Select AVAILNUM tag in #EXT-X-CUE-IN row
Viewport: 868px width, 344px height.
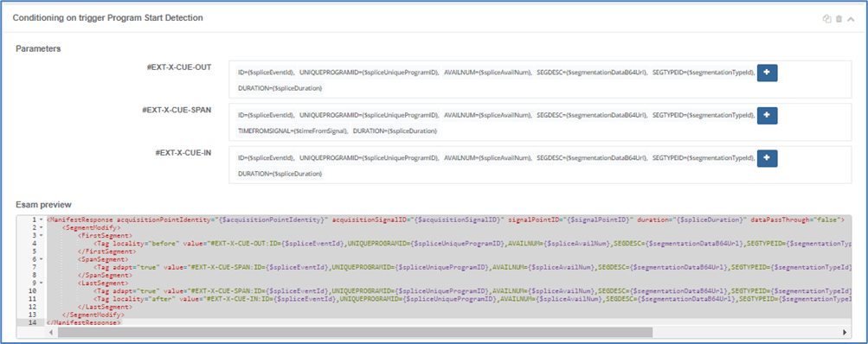click(x=488, y=157)
